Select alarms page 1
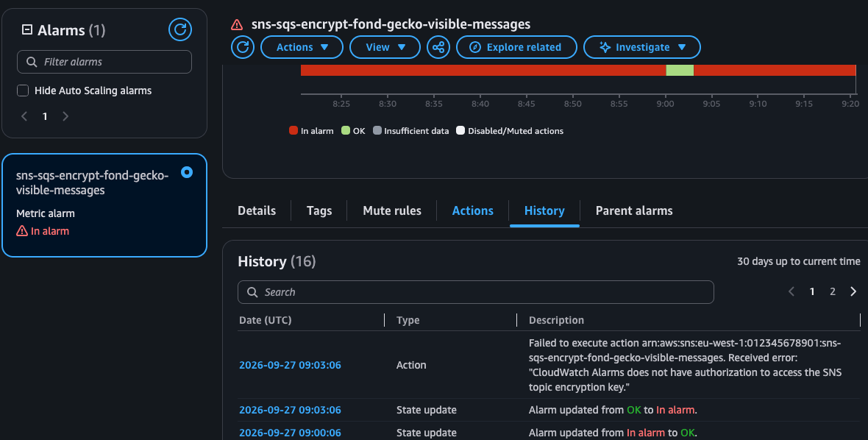The height and width of the screenshot is (440, 868). point(45,116)
